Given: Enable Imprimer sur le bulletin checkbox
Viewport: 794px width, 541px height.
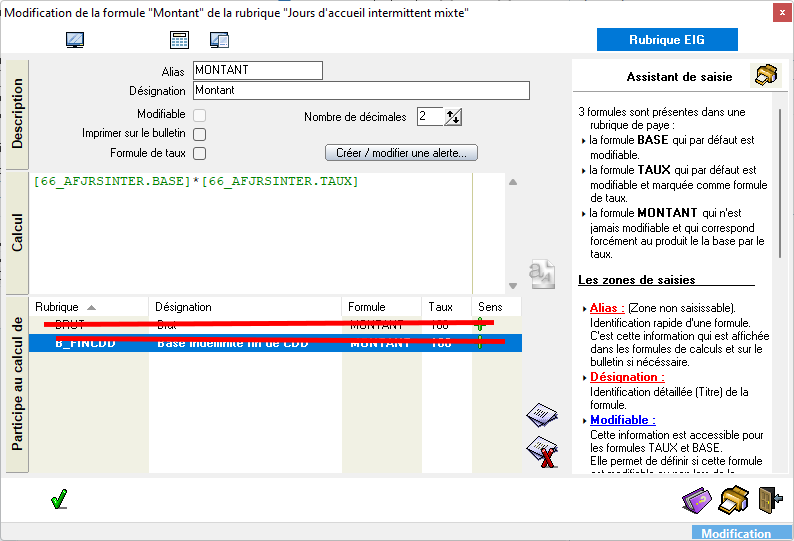Looking at the screenshot, I should [x=200, y=134].
